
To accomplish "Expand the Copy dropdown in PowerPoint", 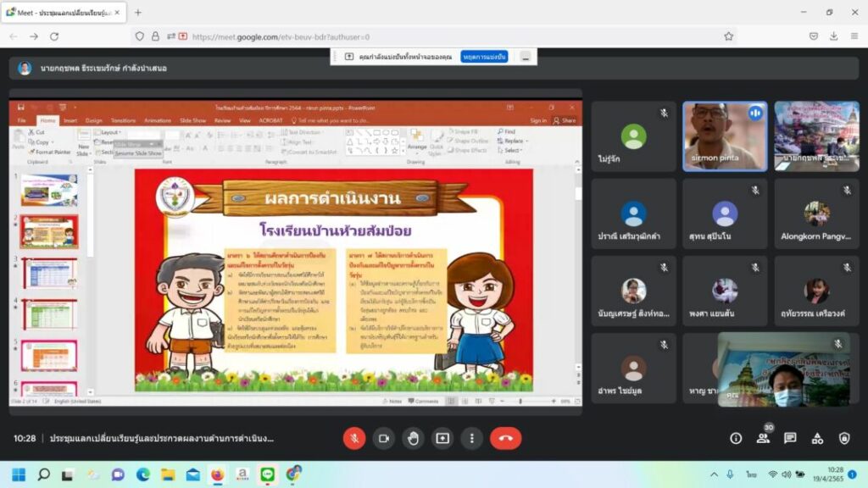I will [53, 142].
